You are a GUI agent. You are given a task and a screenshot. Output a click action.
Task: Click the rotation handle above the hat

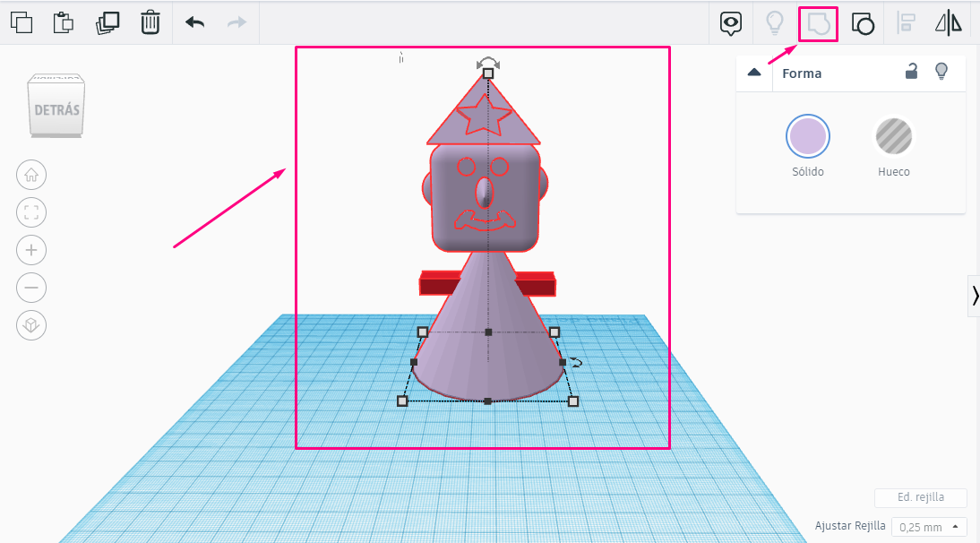click(488, 63)
